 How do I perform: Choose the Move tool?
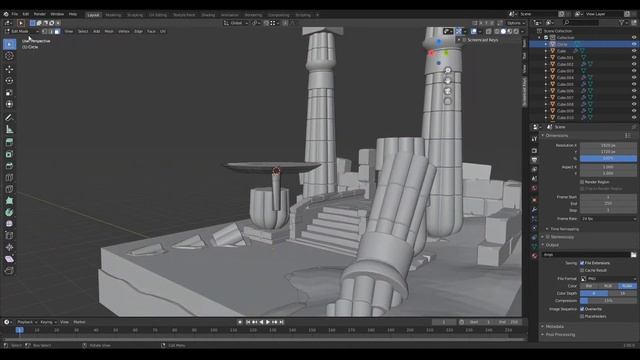click(x=9, y=69)
